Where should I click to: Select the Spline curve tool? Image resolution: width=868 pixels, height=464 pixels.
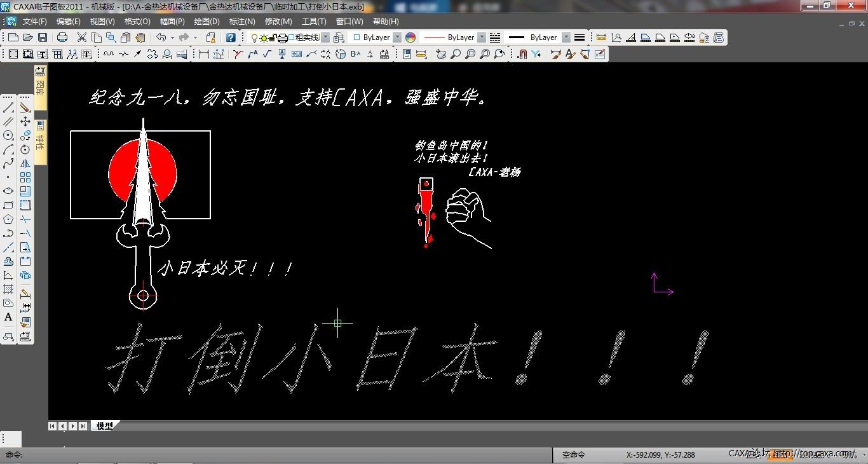pyautogui.click(x=8, y=163)
